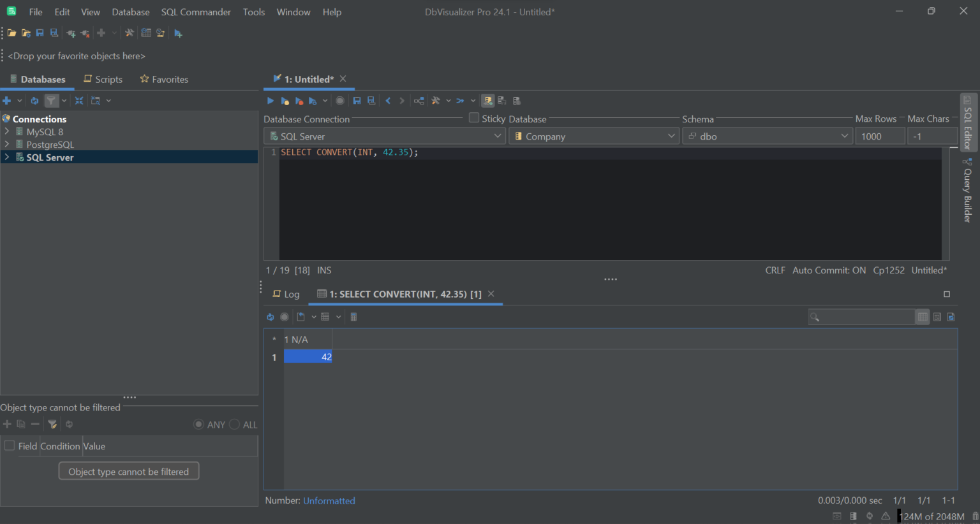Select the ALL radio button
Image resolution: width=980 pixels, height=524 pixels.
pyautogui.click(x=234, y=425)
